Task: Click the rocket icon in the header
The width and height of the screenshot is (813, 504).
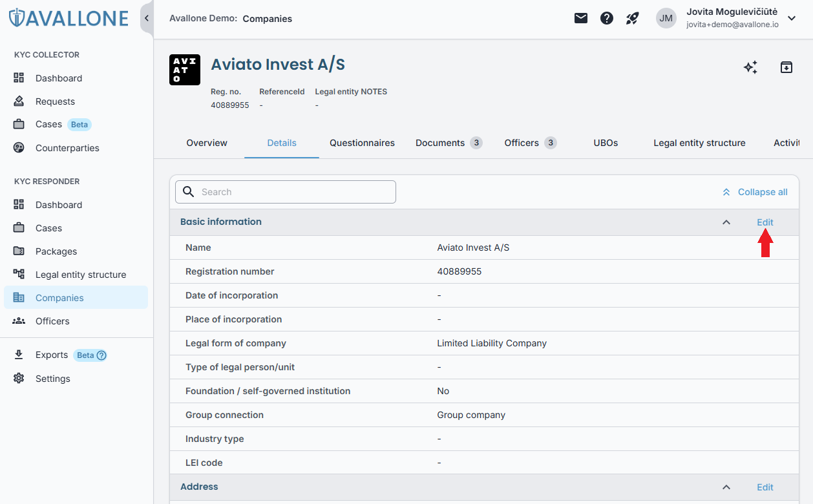Action: tap(633, 18)
